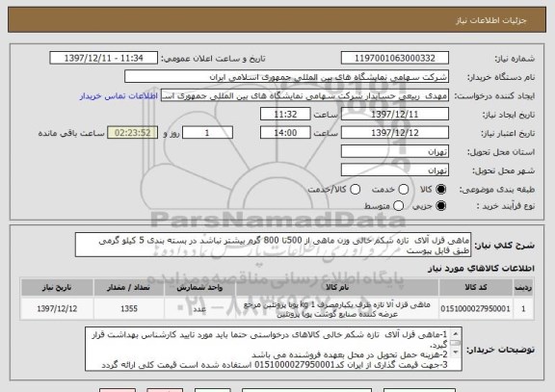
Task: Click the remaining time countdown 02:23:52
Action: point(133,133)
